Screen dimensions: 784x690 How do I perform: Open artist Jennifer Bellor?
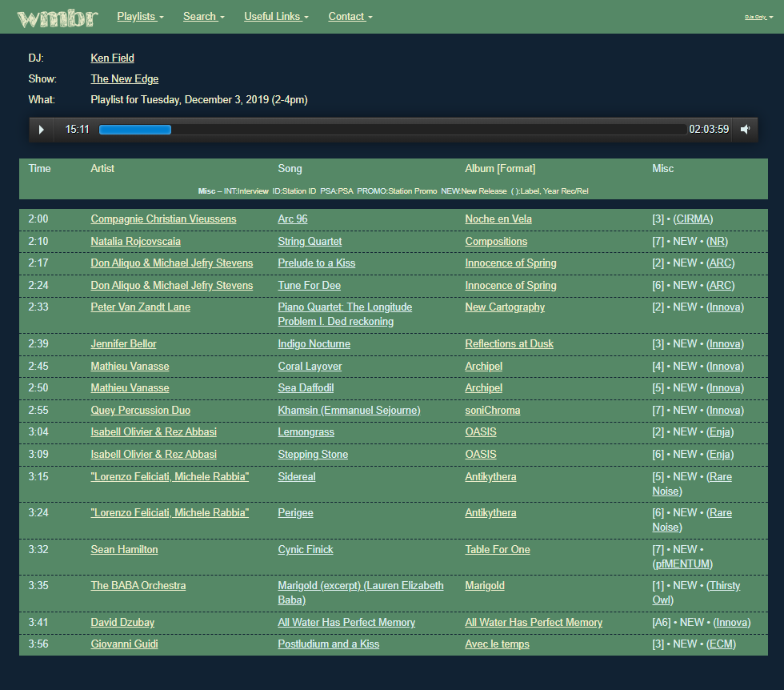tap(123, 344)
